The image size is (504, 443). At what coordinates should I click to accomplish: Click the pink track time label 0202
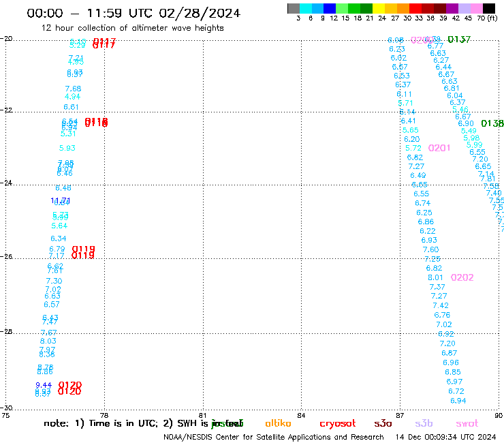(462, 277)
